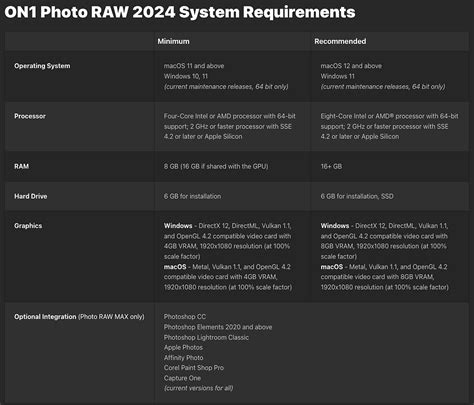Select the '16+ GB' recommended RAM value
The height and width of the screenshot is (405, 474).
[x=331, y=166]
